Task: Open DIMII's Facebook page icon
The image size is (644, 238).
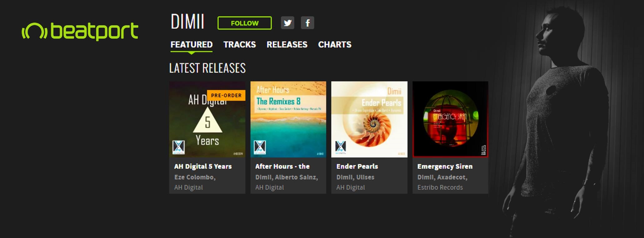Action: point(307,23)
